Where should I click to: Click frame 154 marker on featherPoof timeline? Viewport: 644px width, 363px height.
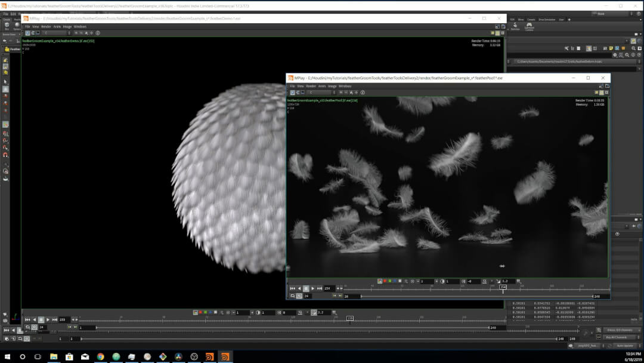pyautogui.click(x=503, y=287)
